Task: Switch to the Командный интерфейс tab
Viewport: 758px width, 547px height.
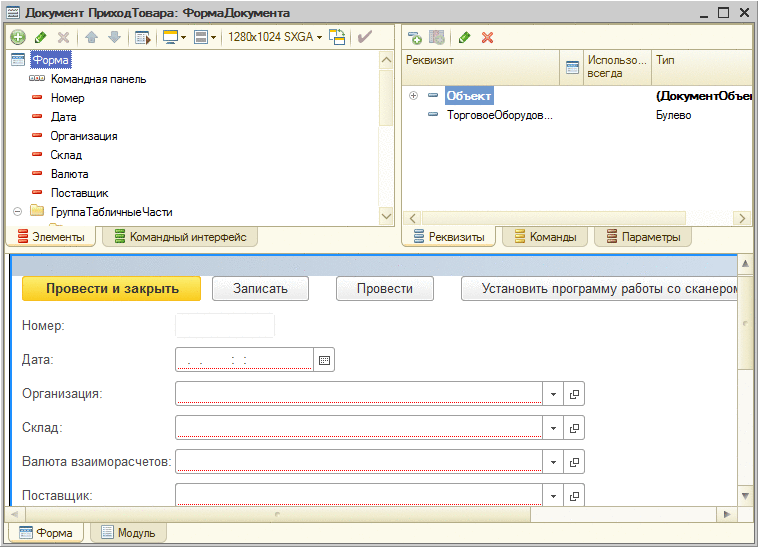Action: point(180,237)
